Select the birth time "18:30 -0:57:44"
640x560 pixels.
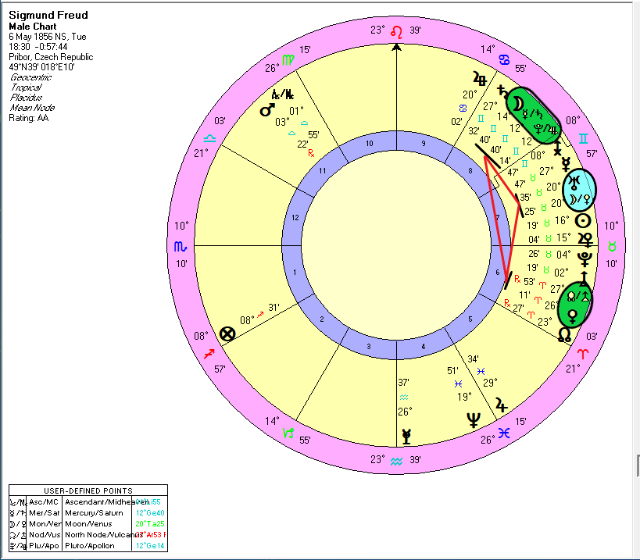(x=38, y=47)
